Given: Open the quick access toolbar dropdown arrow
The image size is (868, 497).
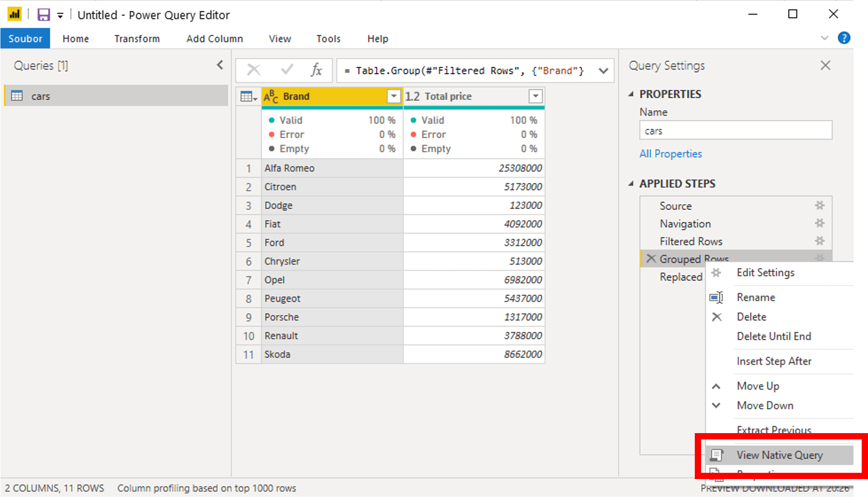Looking at the screenshot, I should [x=60, y=15].
